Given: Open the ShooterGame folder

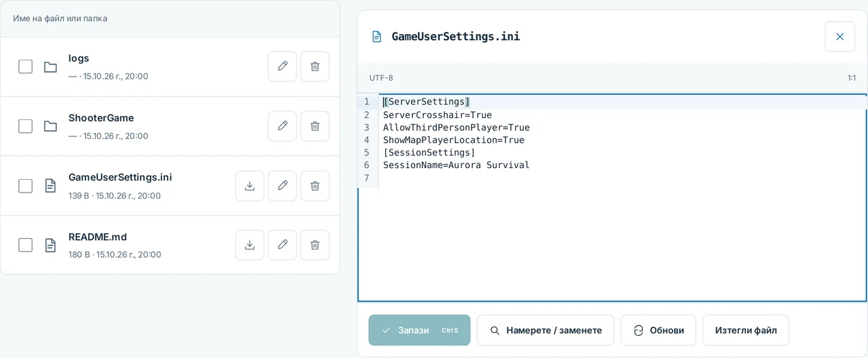Looking at the screenshot, I should tap(101, 118).
